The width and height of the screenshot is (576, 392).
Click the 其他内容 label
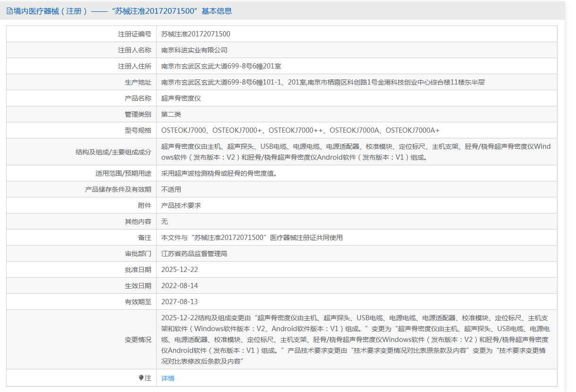(138, 222)
